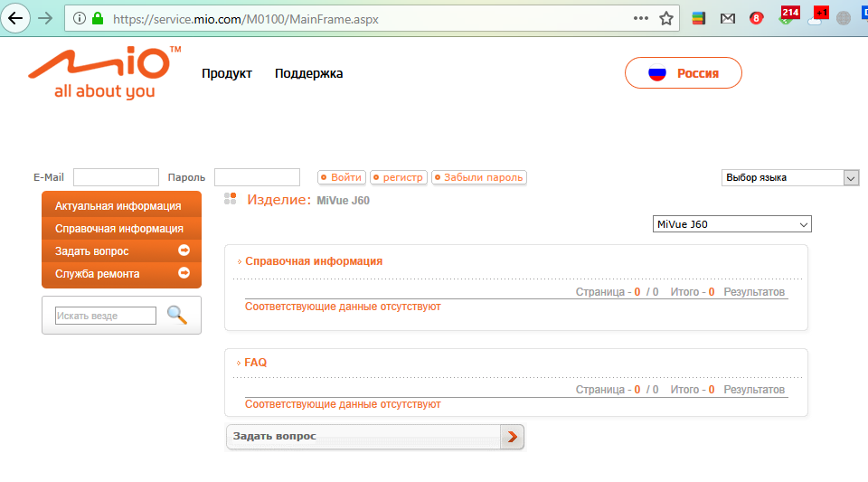Click the Забыли пароль link
Image resolution: width=868 pixels, height=482 pixels.
pos(478,177)
